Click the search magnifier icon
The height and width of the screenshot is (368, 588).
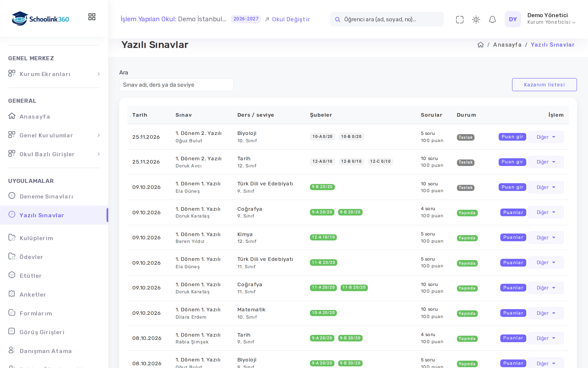coord(338,19)
